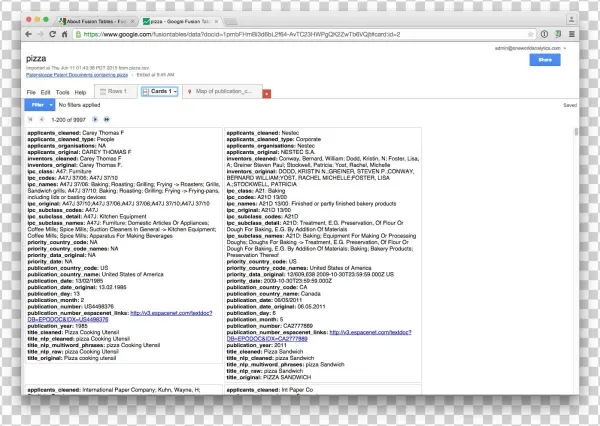
Task: Click the cards area vertical scrollbar thumb
Action: coord(576,132)
